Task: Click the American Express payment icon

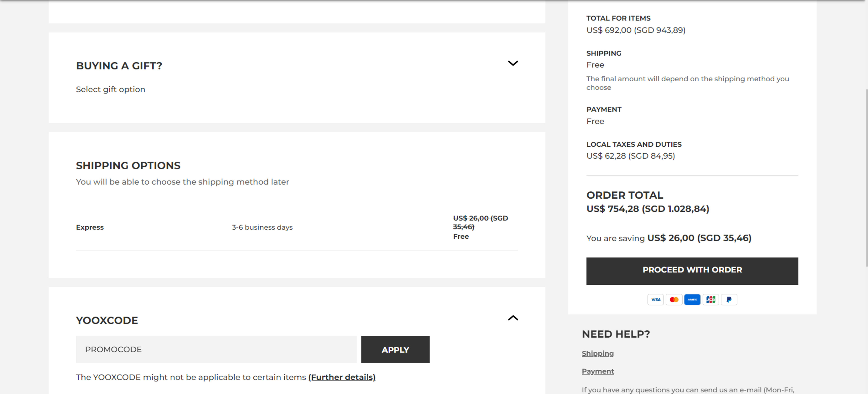Action: coord(692,299)
